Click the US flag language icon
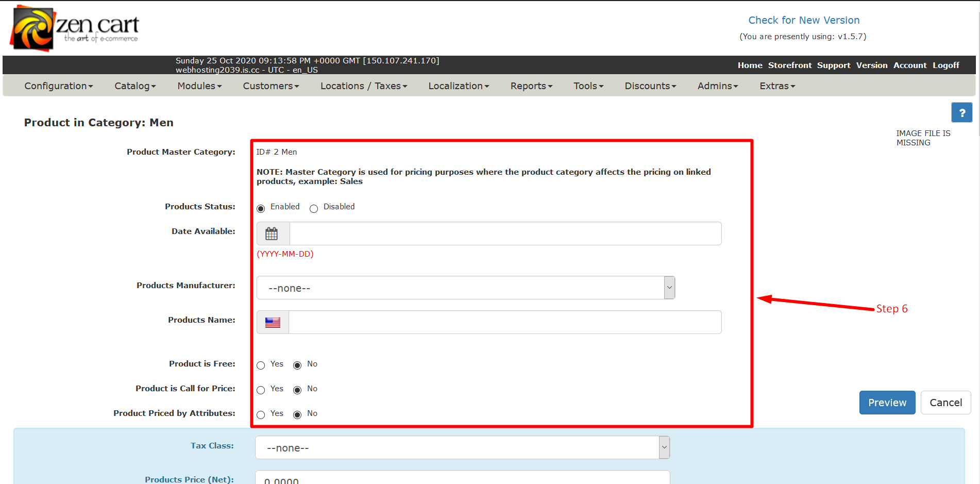Viewport: 980px width, 484px height. point(273,322)
